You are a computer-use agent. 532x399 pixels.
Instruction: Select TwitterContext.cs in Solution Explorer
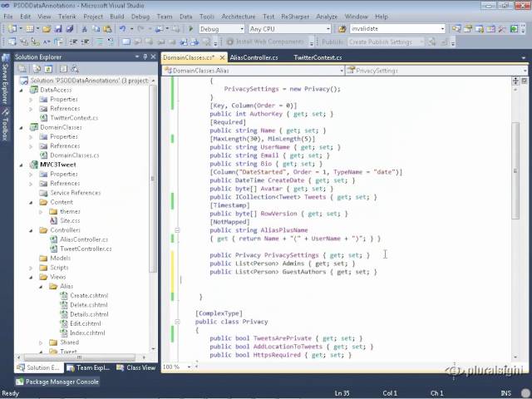click(x=74, y=118)
